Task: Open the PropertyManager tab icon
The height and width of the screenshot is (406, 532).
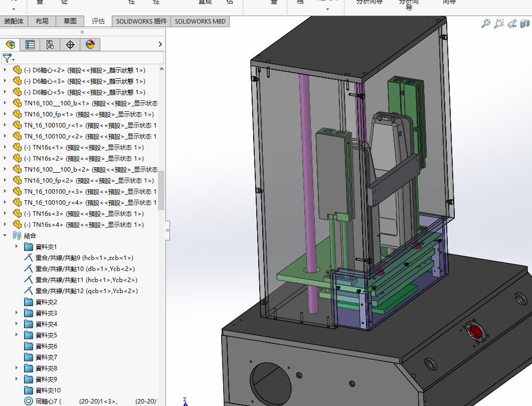Action: 30,45
